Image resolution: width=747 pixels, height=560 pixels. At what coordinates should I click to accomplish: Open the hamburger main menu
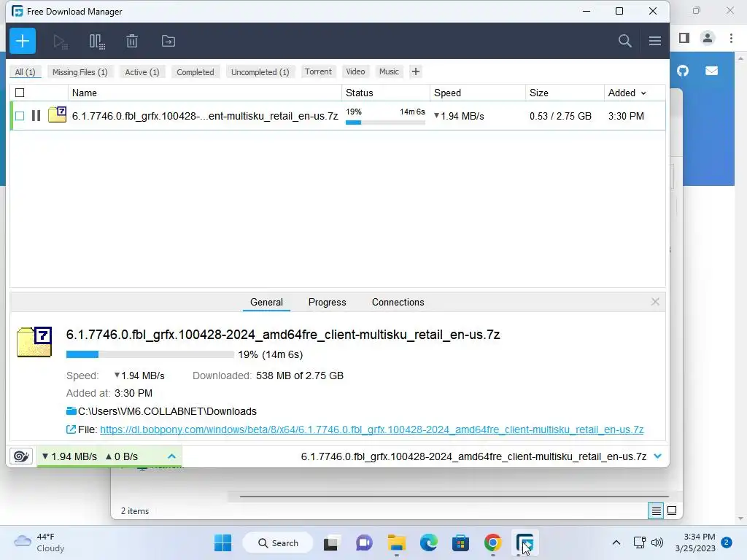[654, 41]
